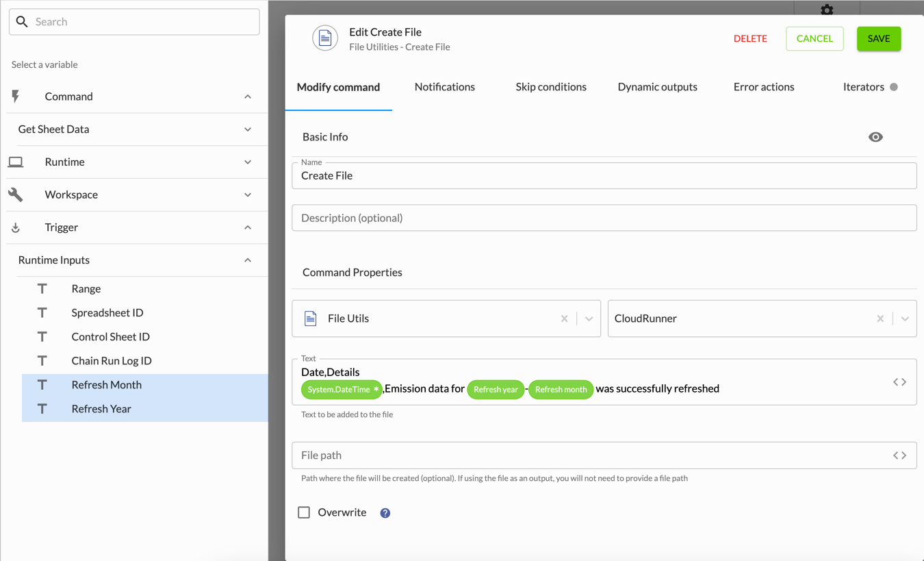Click the CANCEL button
The width and height of the screenshot is (924, 561).
(x=814, y=38)
